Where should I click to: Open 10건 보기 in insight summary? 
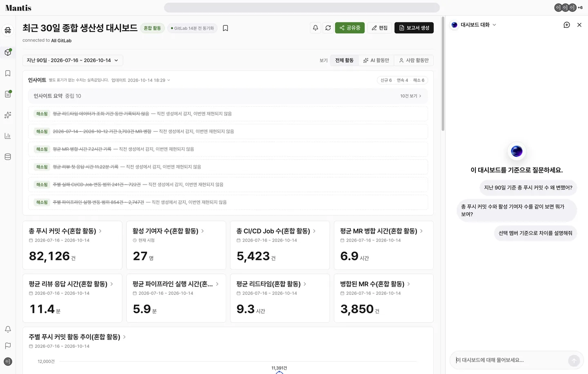click(x=410, y=96)
